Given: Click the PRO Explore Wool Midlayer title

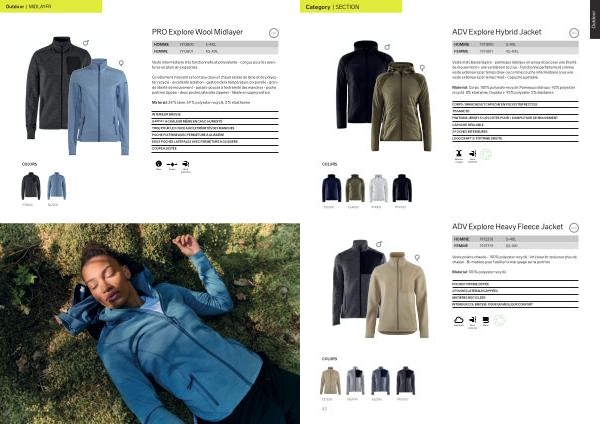Looking at the screenshot, I should pos(197,32).
